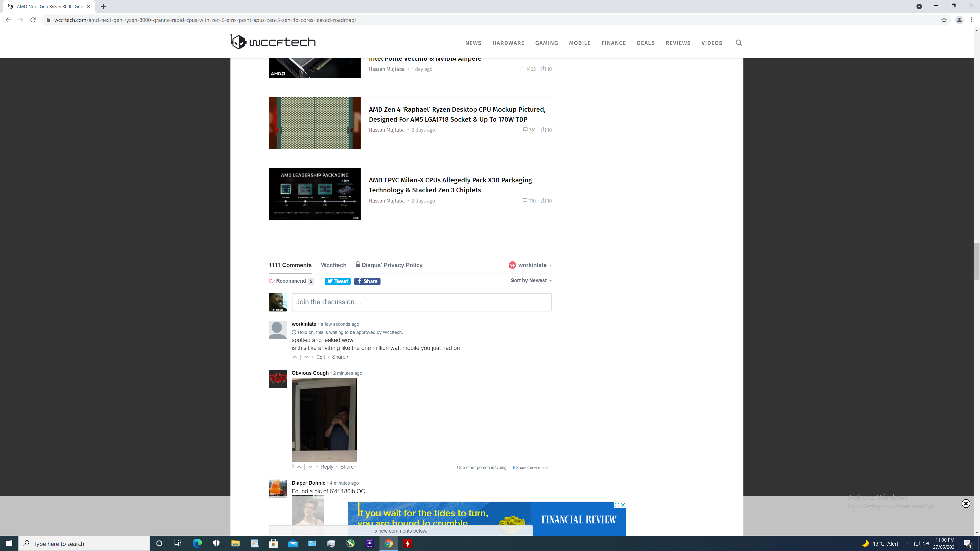
Task: Switch to the Wccftech tab in Disqus
Action: pyautogui.click(x=333, y=265)
